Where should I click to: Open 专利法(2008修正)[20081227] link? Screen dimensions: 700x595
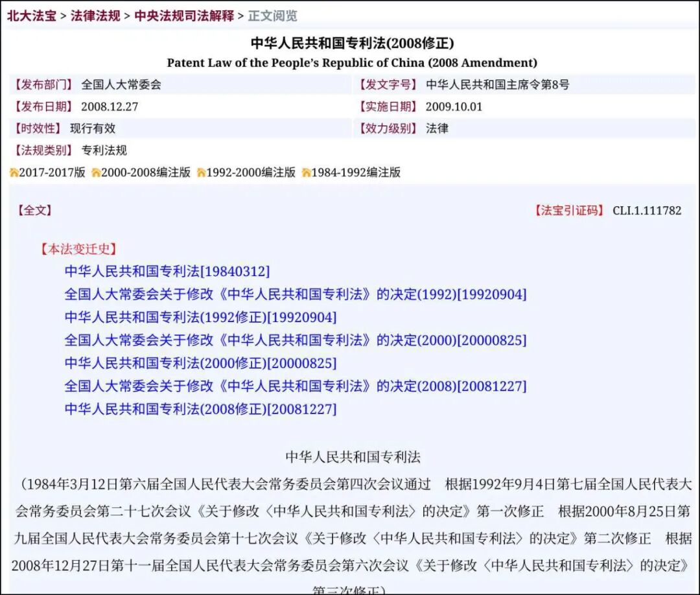[200, 409]
